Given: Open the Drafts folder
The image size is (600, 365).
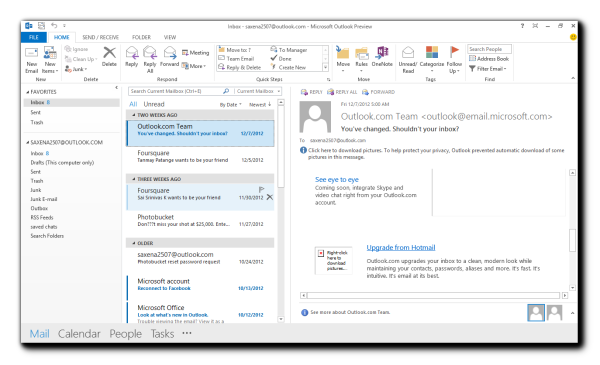Looking at the screenshot, I should pos(62,163).
